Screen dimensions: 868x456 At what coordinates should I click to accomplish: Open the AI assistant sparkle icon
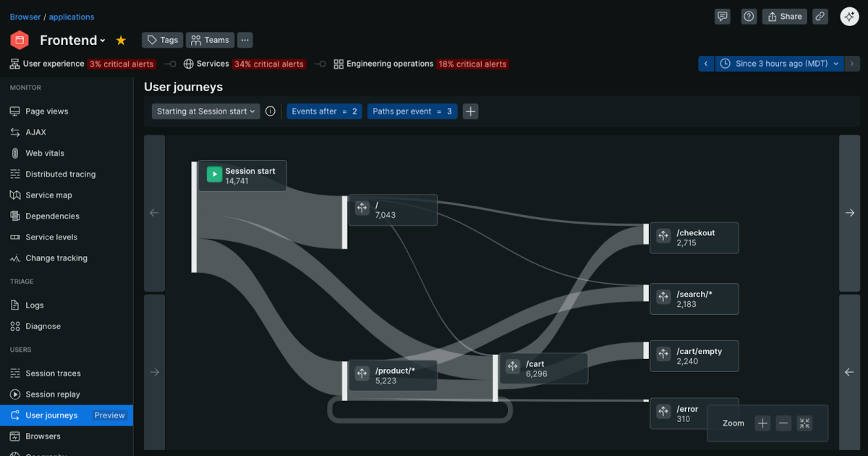(x=849, y=16)
